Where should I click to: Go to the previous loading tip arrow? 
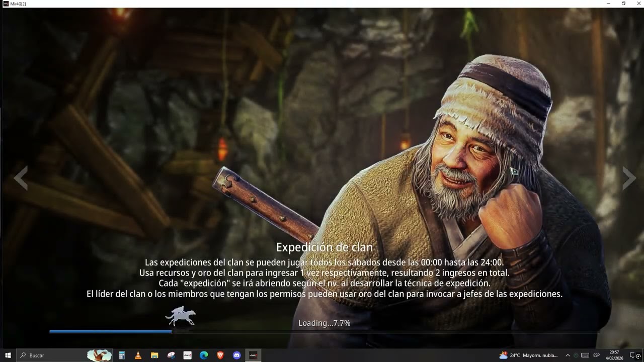(21, 177)
